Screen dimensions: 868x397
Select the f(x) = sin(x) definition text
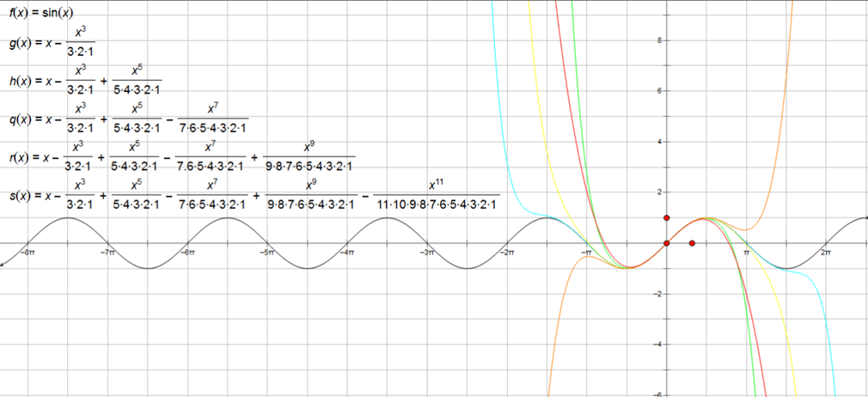click(41, 13)
